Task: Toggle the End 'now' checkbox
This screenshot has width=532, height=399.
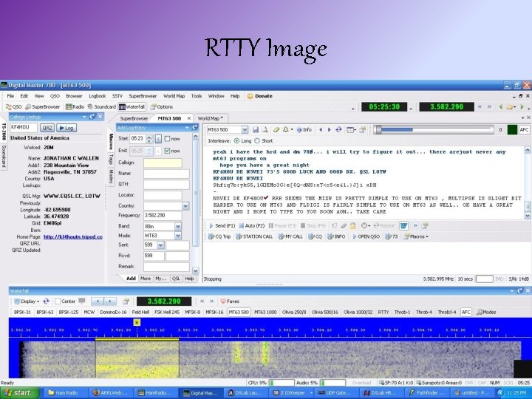Action: click(x=167, y=151)
